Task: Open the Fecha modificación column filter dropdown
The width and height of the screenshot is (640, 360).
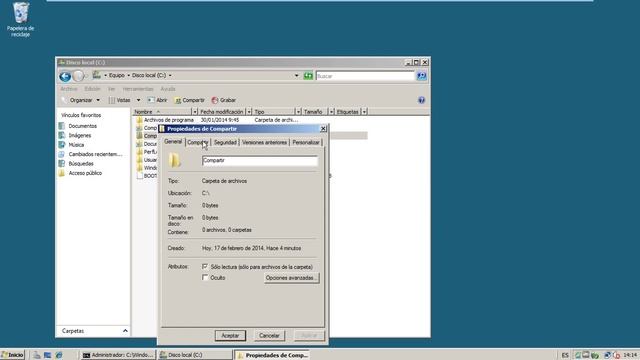Action: click(249, 111)
